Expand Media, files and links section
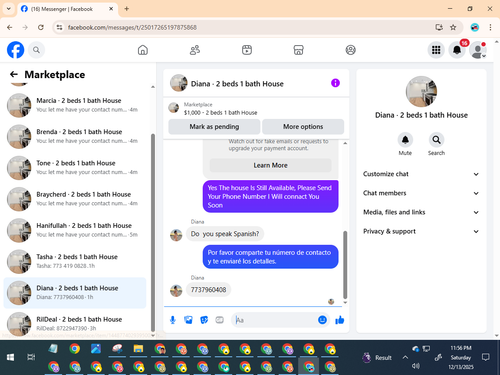 421,212
